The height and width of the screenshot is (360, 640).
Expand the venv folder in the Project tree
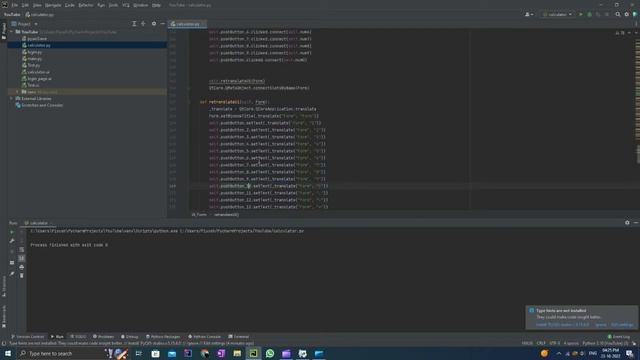[x=17, y=92]
